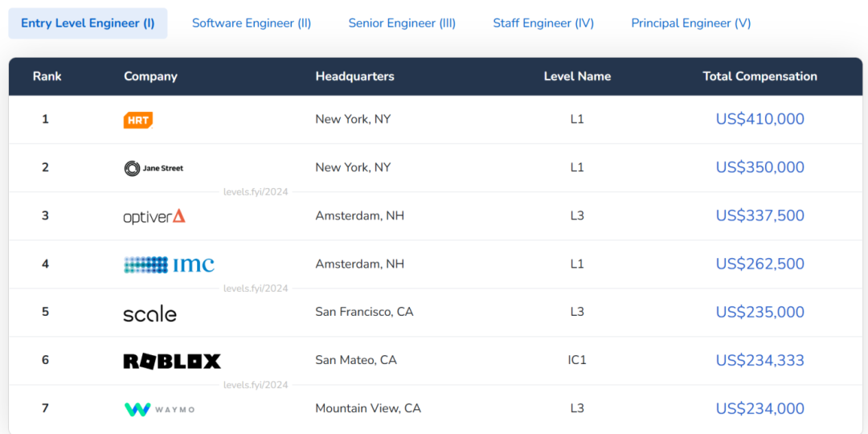Click the Scale company logo

click(x=150, y=313)
